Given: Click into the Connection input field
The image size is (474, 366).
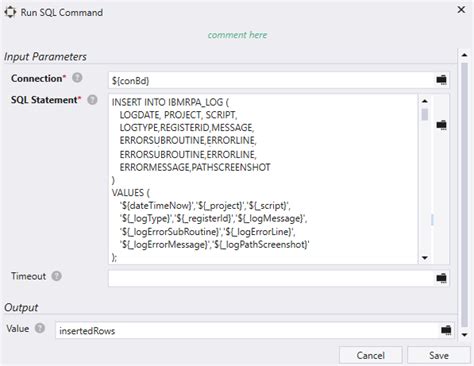Looking at the screenshot, I should 271,80.
